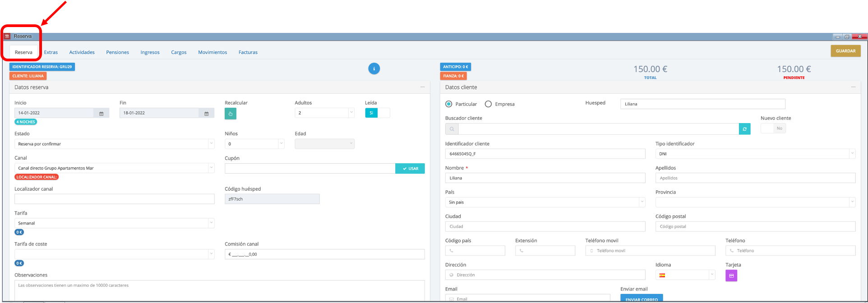Open the Fin date calendar picker
The width and height of the screenshot is (868, 303).
207,113
